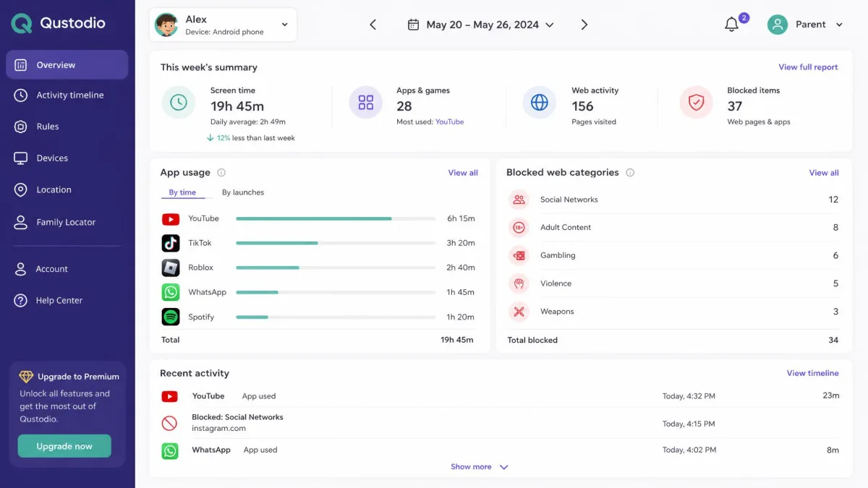Expand the May 20 – May 26 date picker

click(481, 25)
